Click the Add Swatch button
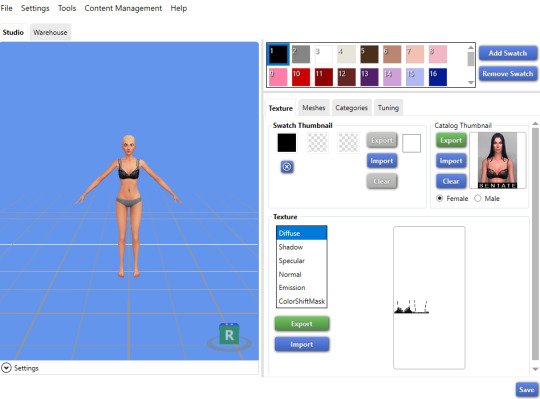Screen dimensions: 540x399 [x=508, y=53]
